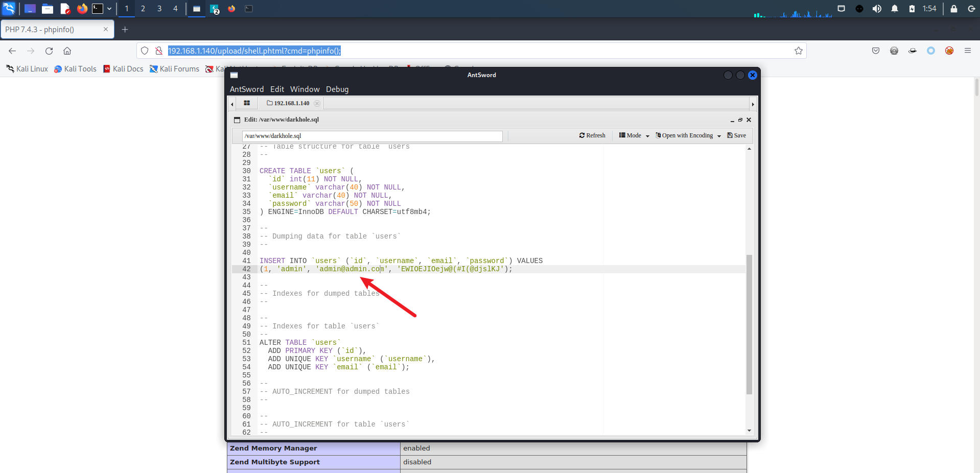Screen dimensions: 980x473
Task: Select the 192.168.1.140 tab
Action: (x=288, y=103)
